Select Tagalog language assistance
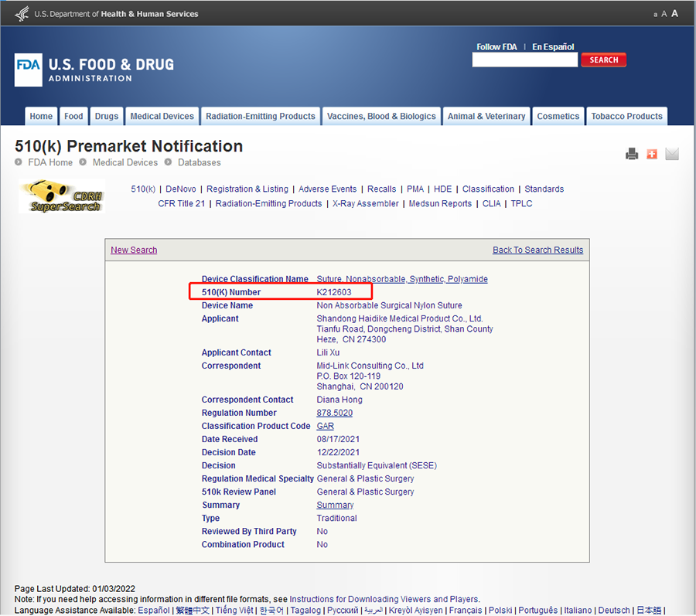Screen dimensions: 696x616 point(305,611)
